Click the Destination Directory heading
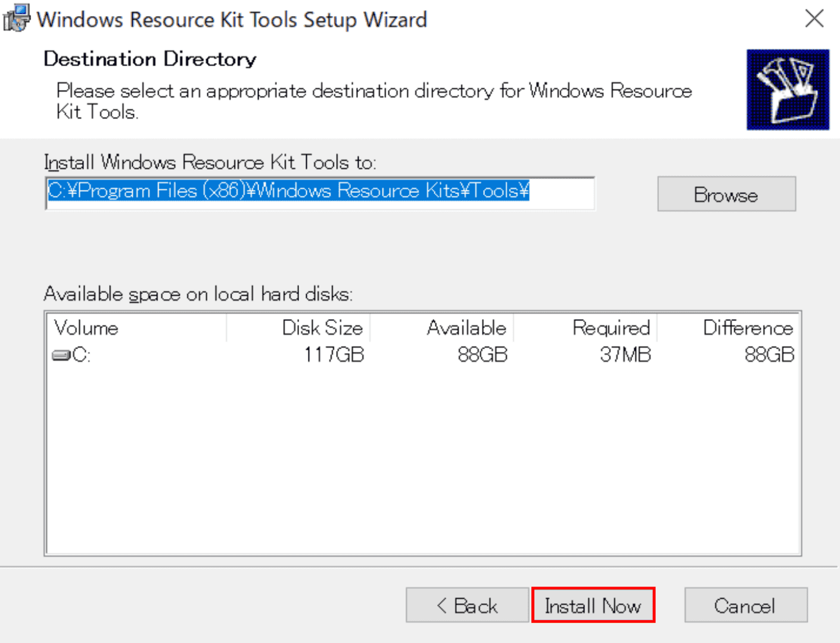 [x=150, y=59]
